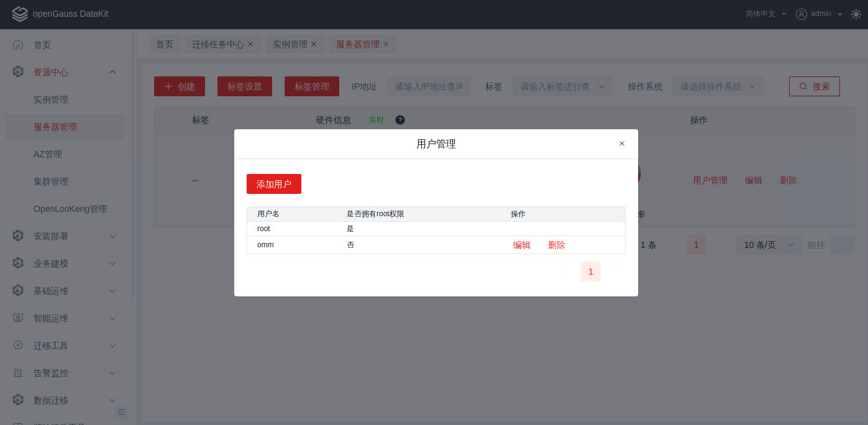Image resolution: width=868 pixels, height=425 pixels.
Task: Click the 资源中心 gear icon
Action: coord(17,71)
